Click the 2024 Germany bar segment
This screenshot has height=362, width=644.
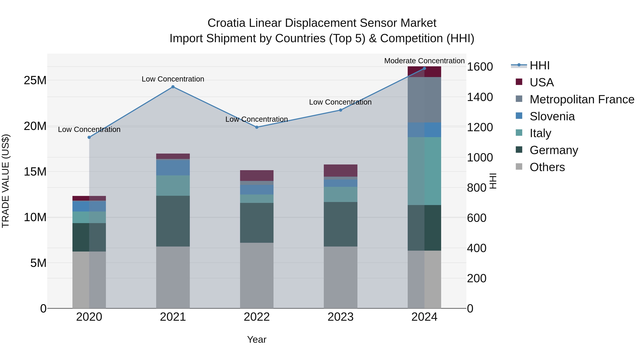coord(424,228)
